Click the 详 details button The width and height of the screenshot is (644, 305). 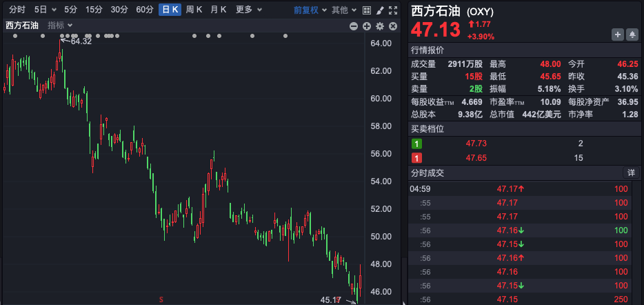tap(631, 173)
